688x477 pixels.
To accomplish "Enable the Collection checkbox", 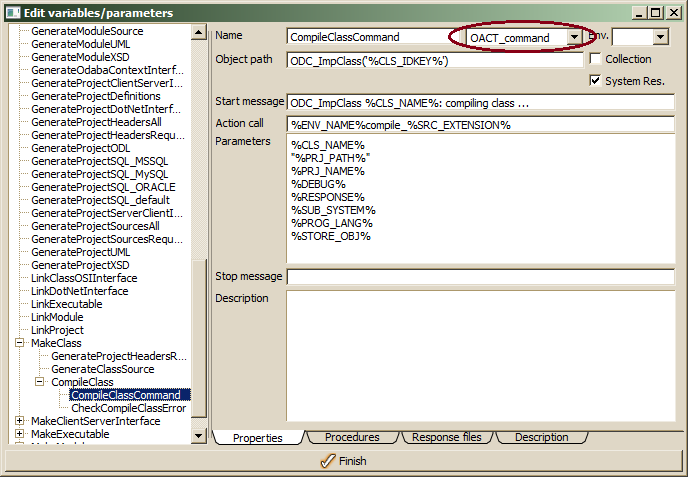I will click(596, 60).
